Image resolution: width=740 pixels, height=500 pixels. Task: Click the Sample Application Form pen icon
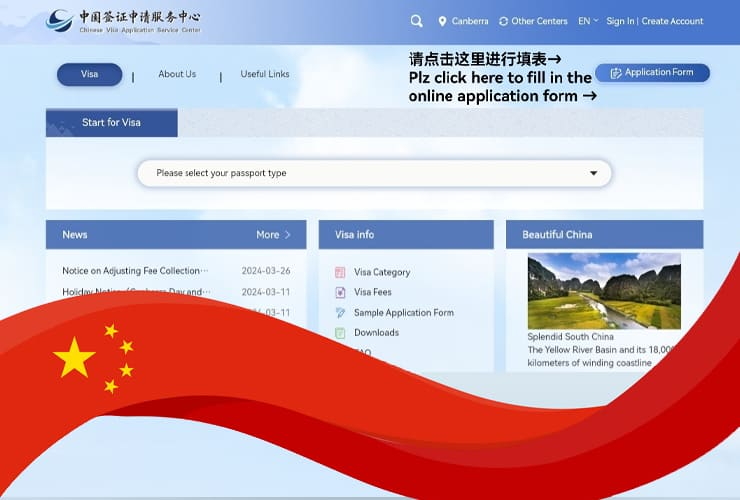coord(340,313)
